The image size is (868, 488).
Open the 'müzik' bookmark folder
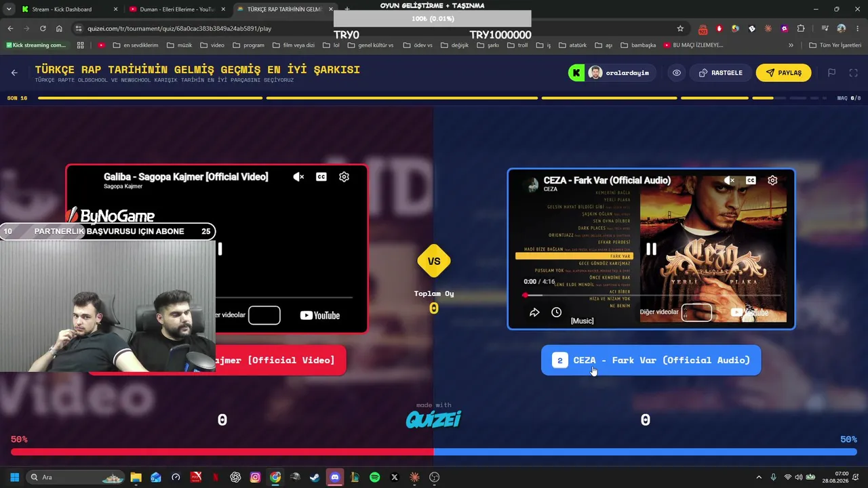pyautogui.click(x=179, y=45)
